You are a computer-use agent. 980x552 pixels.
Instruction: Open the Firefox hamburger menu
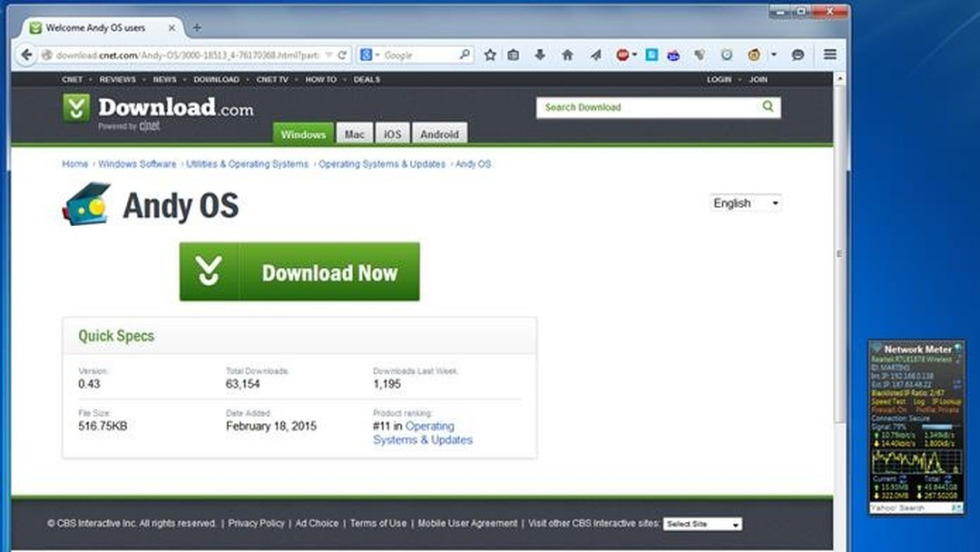pos(829,54)
